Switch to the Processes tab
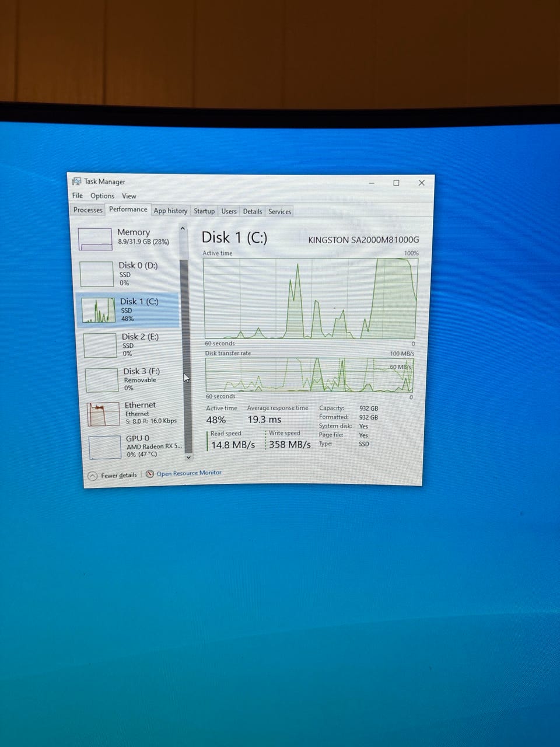 [88, 210]
